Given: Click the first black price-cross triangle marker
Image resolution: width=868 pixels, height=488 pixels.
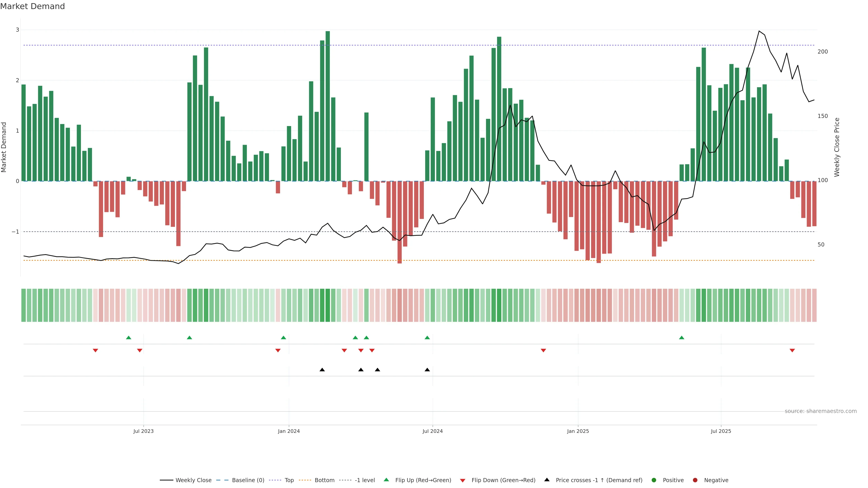Looking at the screenshot, I should 322,369.
